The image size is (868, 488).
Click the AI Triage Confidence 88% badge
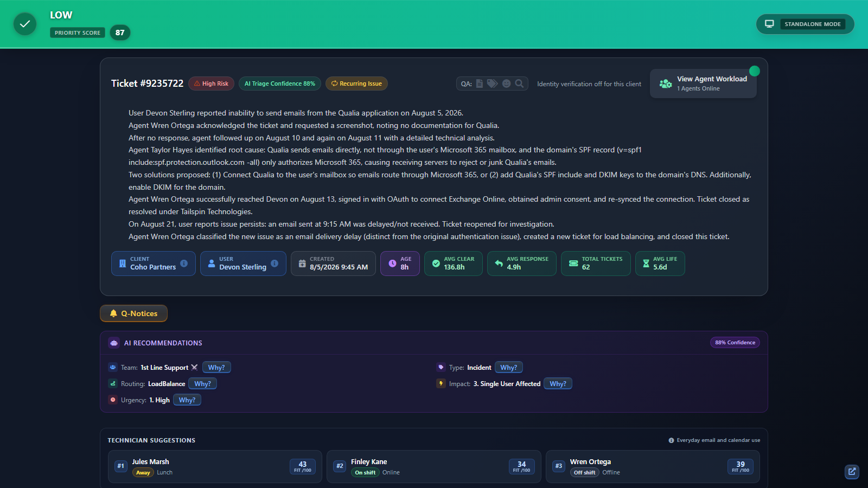[280, 84]
